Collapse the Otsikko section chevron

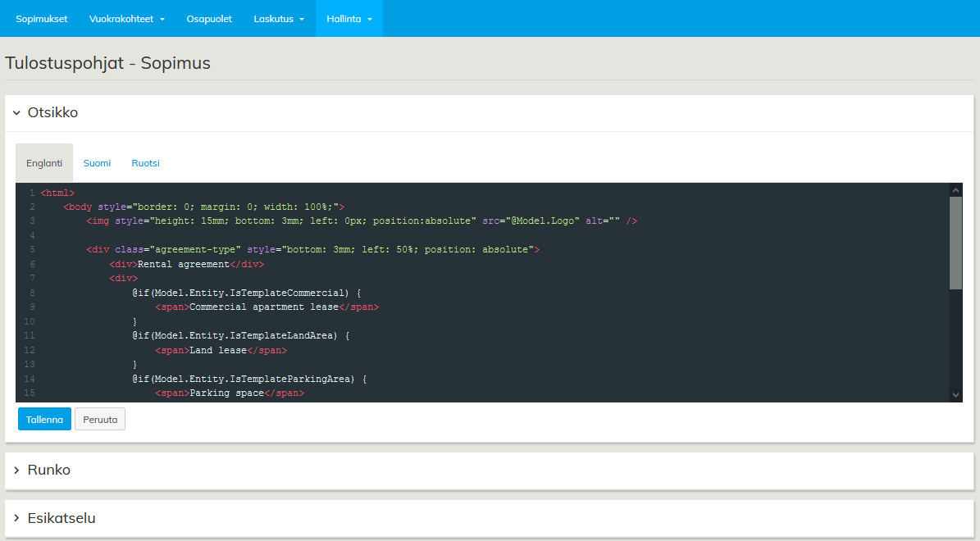click(16, 113)
